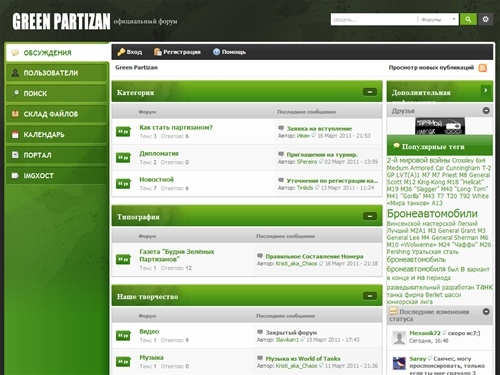Open Mexanik72 profile link

click(425, 333)
